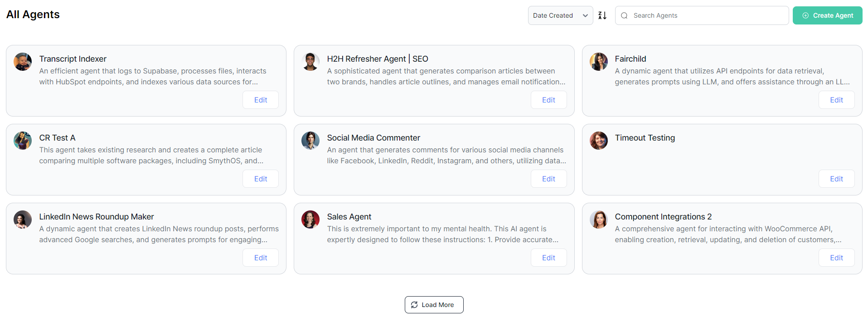
Task: Open the LinkedIn News Roundup Maker title
Action: click(97, 217)
